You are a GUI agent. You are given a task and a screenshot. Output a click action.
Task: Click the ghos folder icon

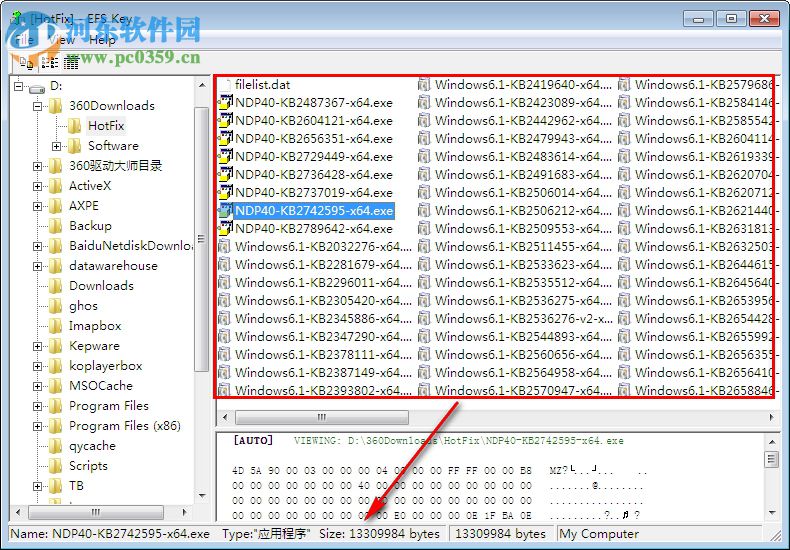click(55, 306)
